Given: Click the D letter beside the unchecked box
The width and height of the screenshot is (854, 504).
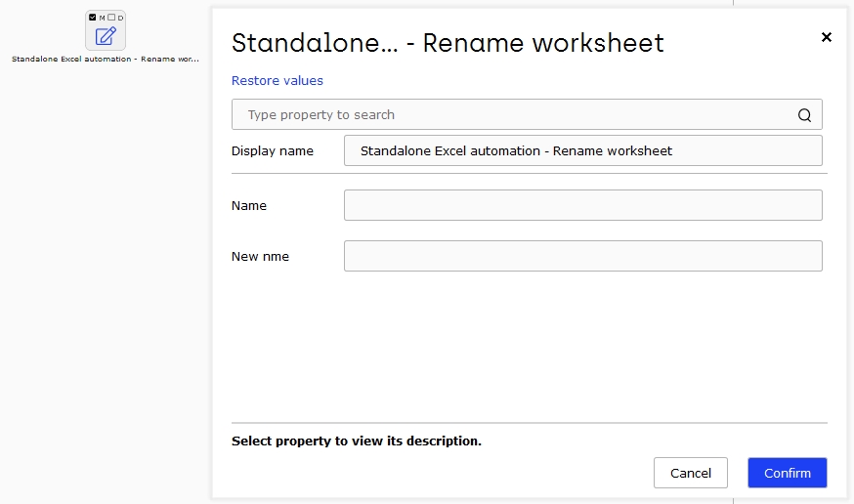Looking at the screenshot, I should pos(120,18).
